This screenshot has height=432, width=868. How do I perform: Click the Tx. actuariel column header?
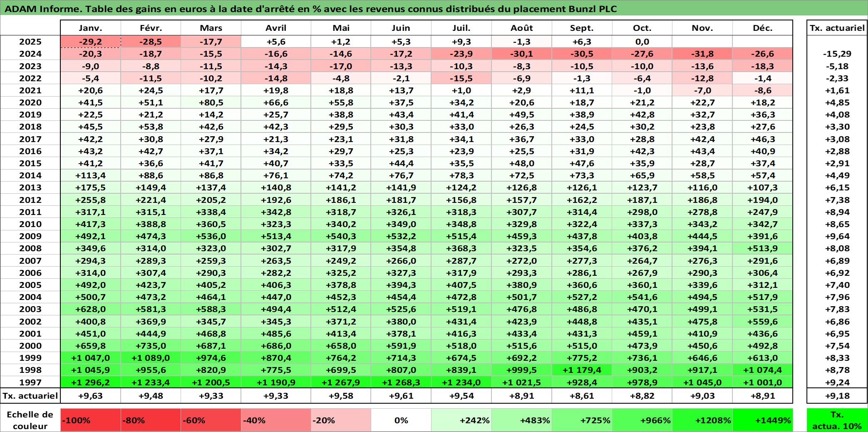tap(837, 28)
